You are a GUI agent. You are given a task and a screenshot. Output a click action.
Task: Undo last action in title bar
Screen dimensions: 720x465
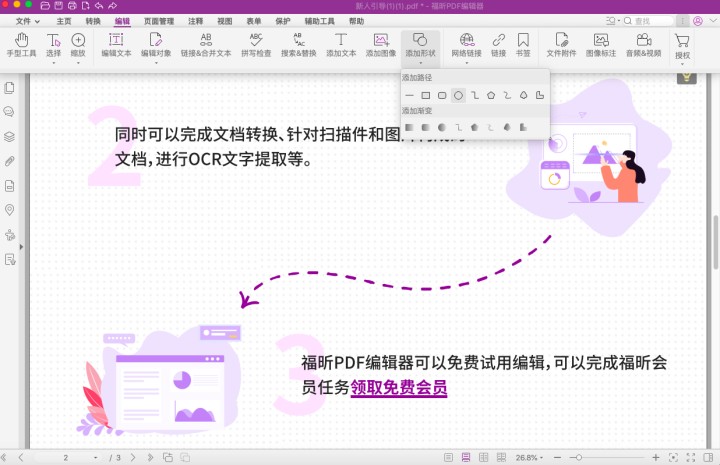99,6
